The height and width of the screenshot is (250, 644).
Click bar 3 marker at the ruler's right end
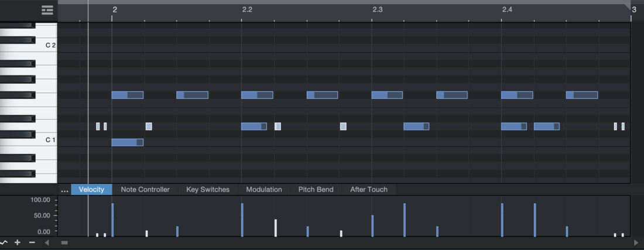click(634, 10)
